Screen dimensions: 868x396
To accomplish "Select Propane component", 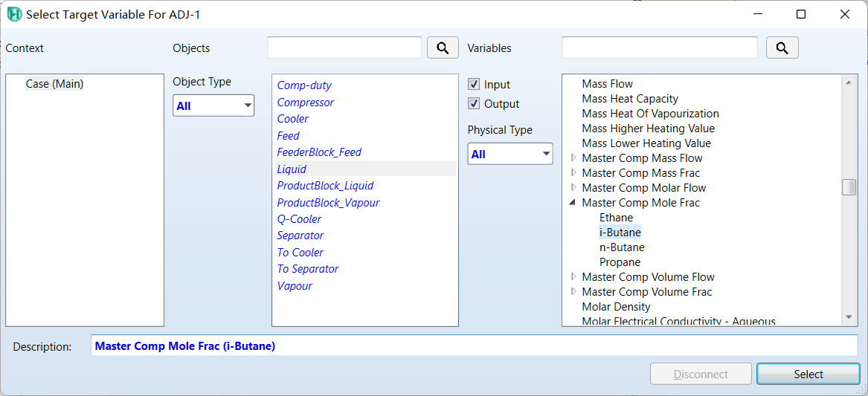I will coord(620,262).
